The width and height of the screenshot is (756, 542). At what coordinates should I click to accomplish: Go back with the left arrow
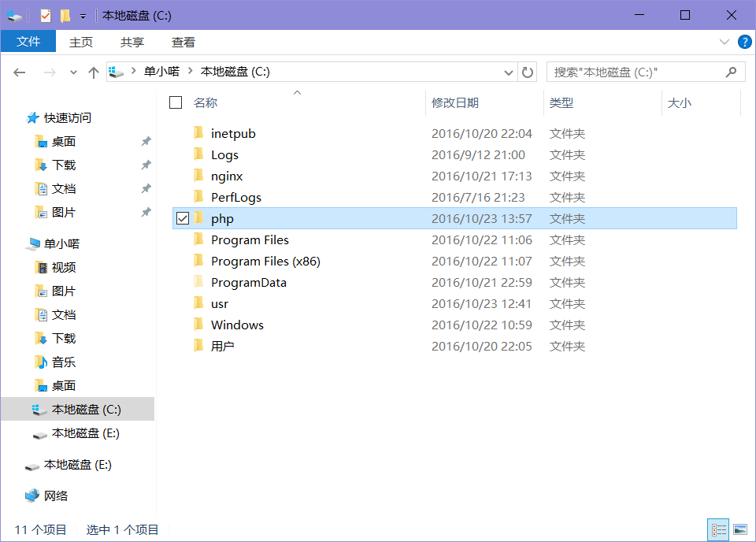coord(19,72)
